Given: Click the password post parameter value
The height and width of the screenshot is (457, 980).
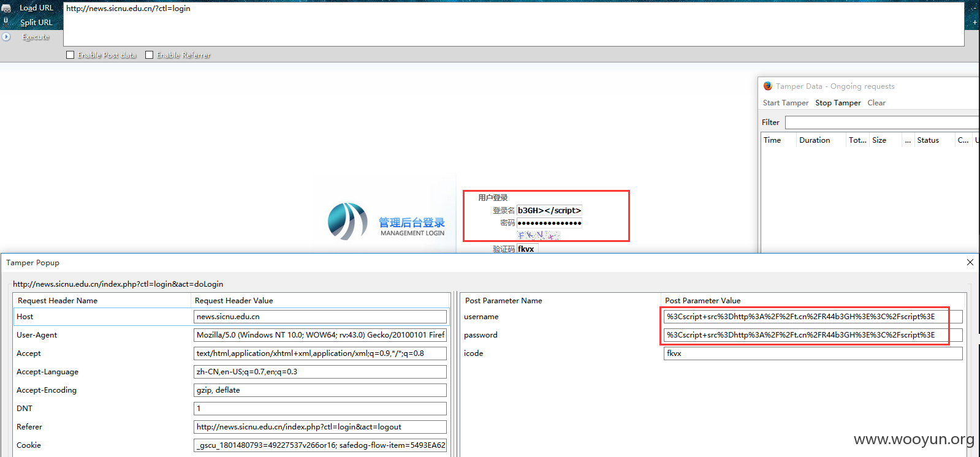Looking at the screenshot, I should pyautogui.click(x=813, y=335).
